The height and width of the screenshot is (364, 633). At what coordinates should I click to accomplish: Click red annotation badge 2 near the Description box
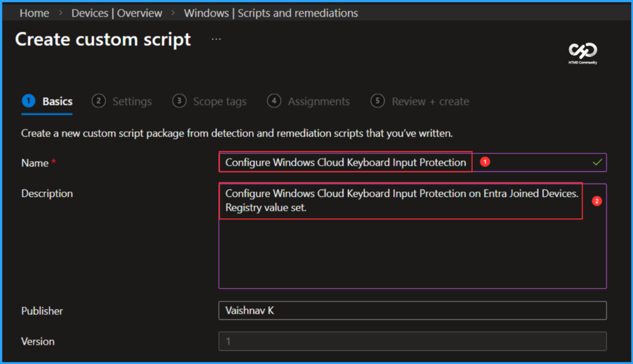pos(596,201)
